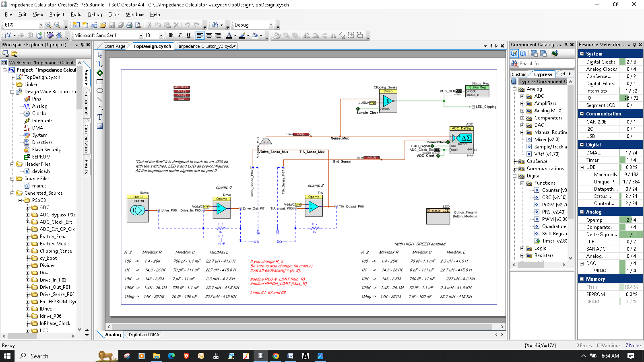The height and width of the screenshot is (362, 644).
Task: Collapse the UDB row in Resource Meter
Action: tap(582, 167)
